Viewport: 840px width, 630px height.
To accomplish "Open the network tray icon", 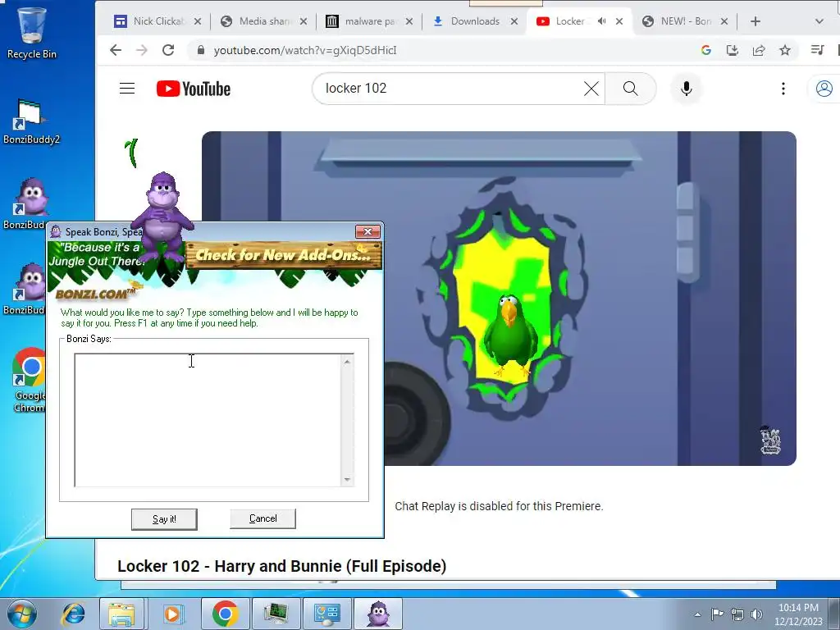I will click(737, 614).
